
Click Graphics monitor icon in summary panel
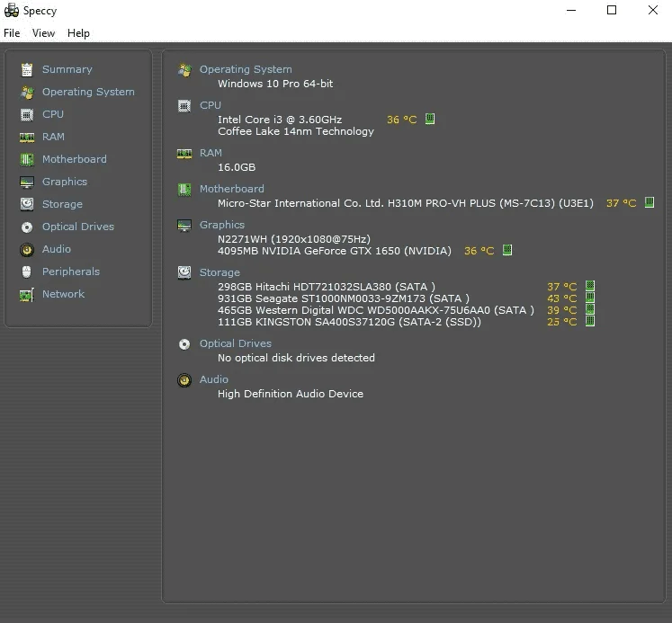[184, 226]
